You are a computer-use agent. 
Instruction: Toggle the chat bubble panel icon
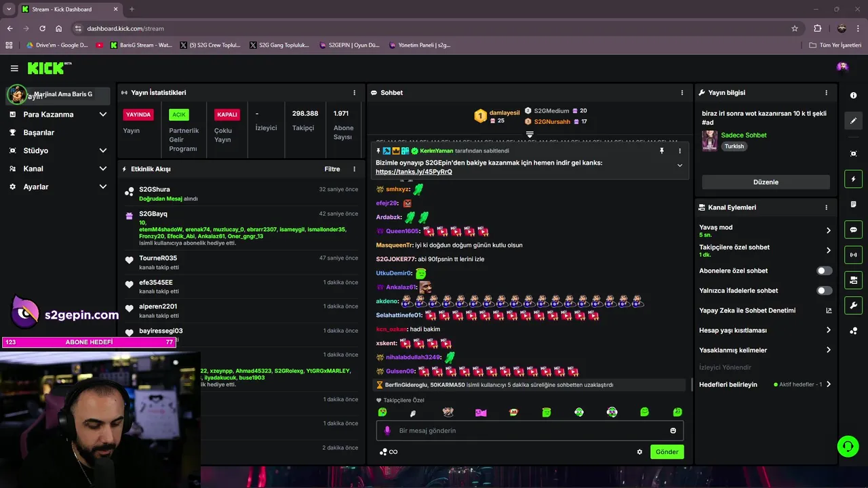pyautogui.click(x=854, y=230)
